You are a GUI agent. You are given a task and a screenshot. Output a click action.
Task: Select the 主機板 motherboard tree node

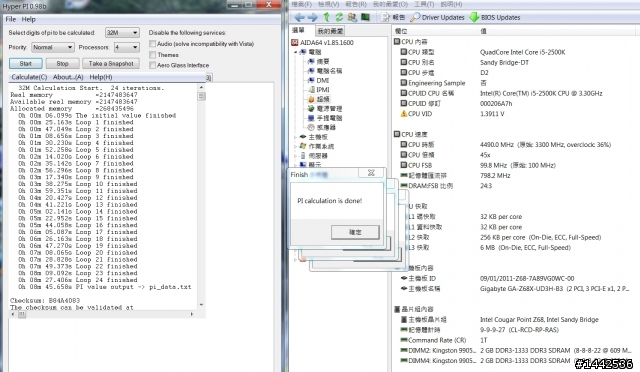click(x=313, y=137)
